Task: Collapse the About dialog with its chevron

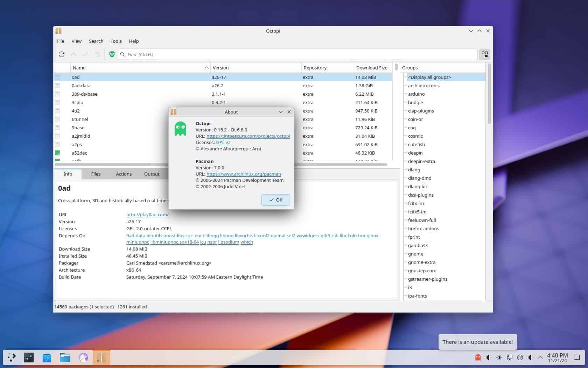Action: (x=280, y=112)
